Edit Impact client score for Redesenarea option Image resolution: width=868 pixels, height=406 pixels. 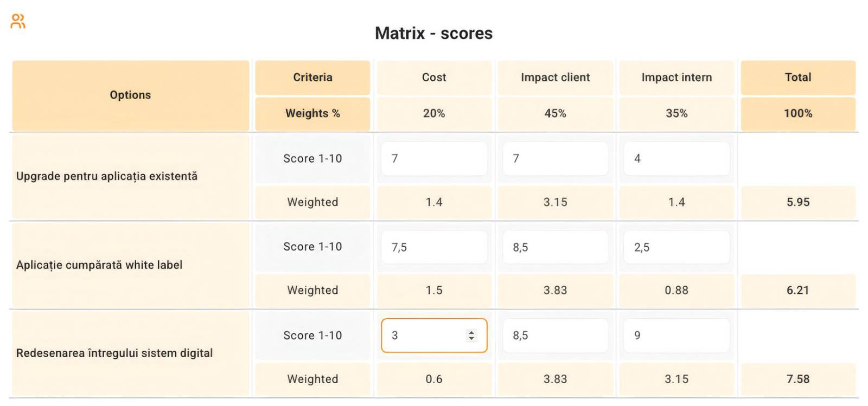point(555,336)
